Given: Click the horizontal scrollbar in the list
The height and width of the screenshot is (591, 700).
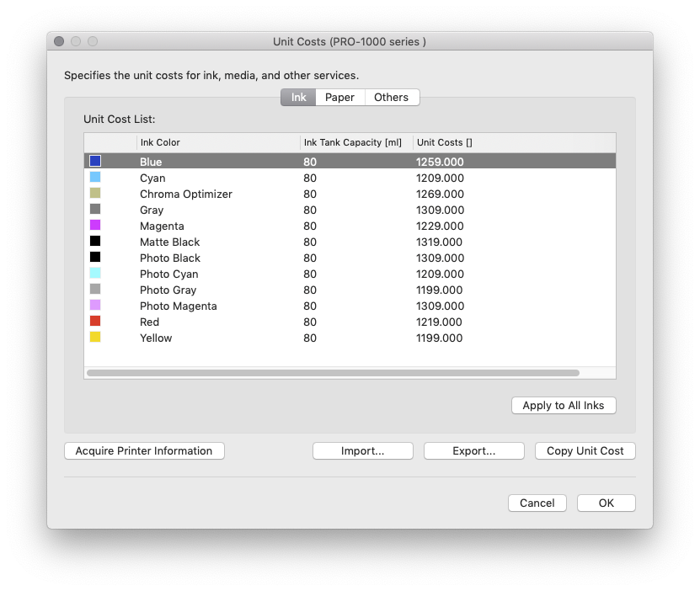Looking at the screenshot, I should click(333, 372).
